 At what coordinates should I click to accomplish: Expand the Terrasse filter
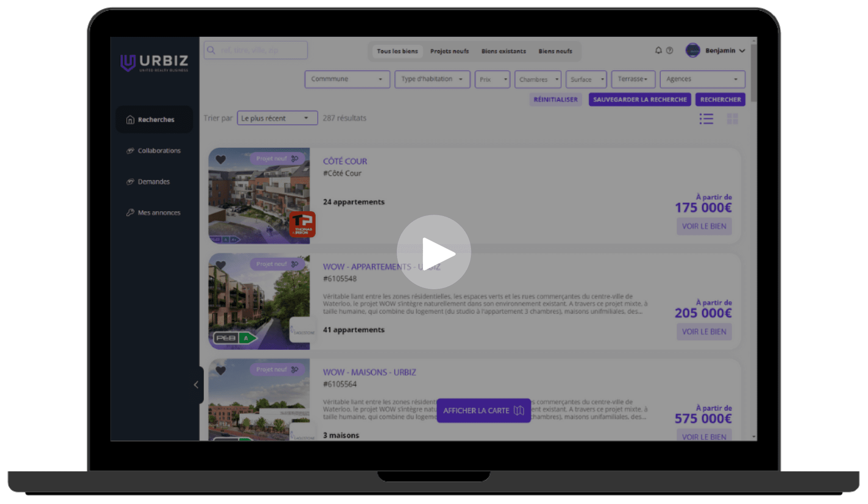[x=632, y=79]
